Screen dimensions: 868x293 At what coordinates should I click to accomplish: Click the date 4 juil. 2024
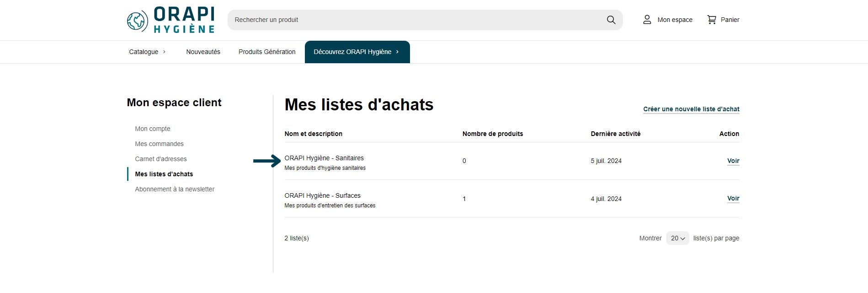click(606, 199)
